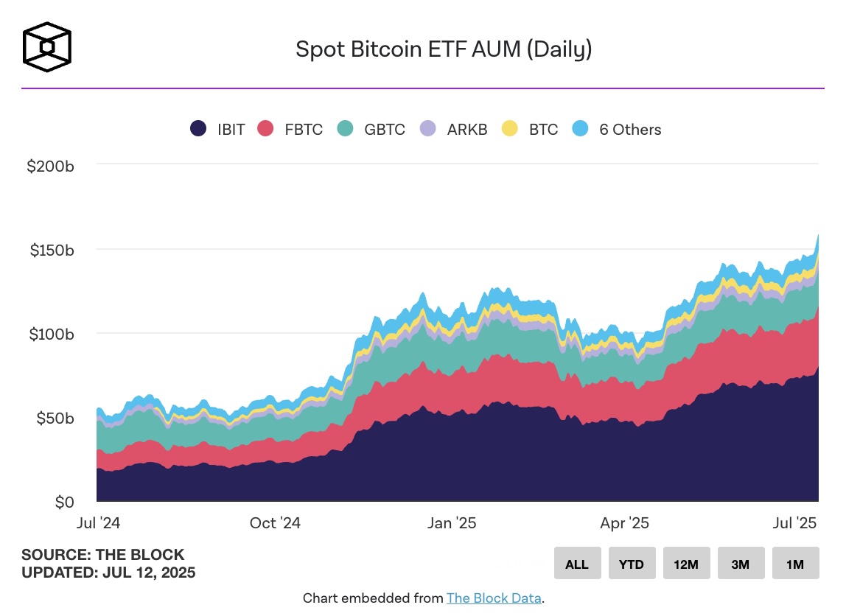The image size is (846, 616).
Task: Click The Block cube logo
Action: click(47, 47)
